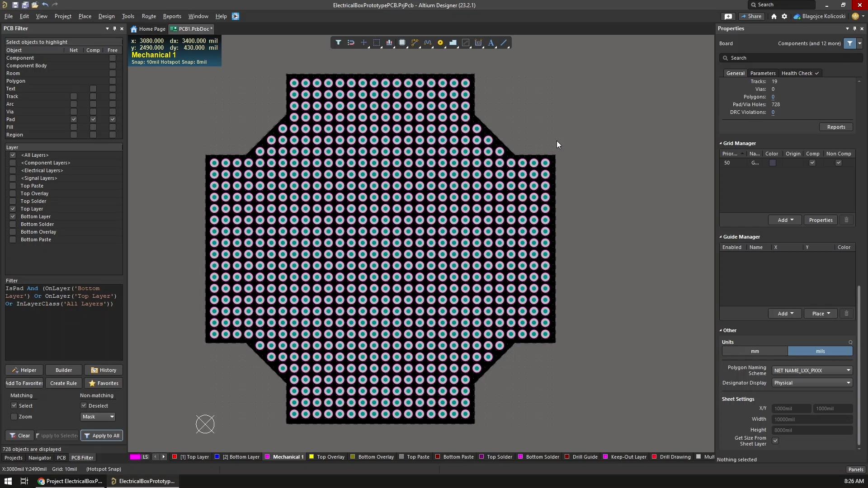Image resolution: width=868 pixels, height=488 pixels.
Task: Click the Share button
Action: tap(751, 16)
